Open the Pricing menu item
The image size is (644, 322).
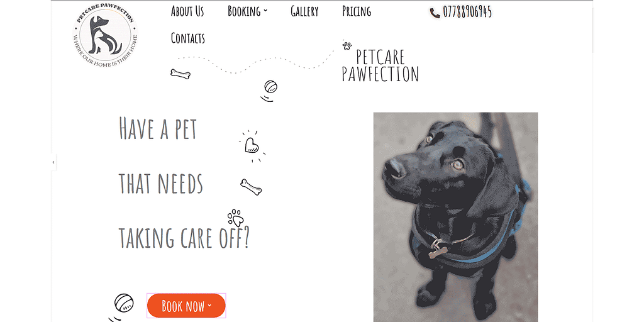click(357, 11)
